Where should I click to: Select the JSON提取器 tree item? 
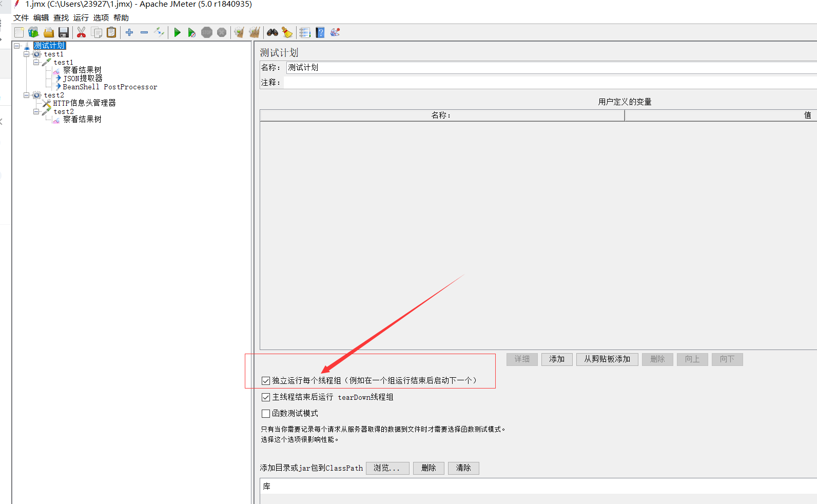(x=83, y=79)
